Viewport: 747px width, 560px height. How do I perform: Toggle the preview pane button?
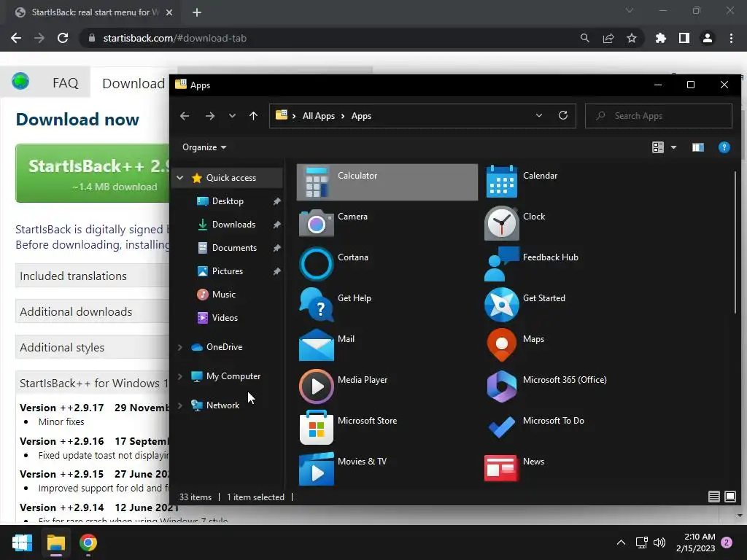[x=698, y=147]
